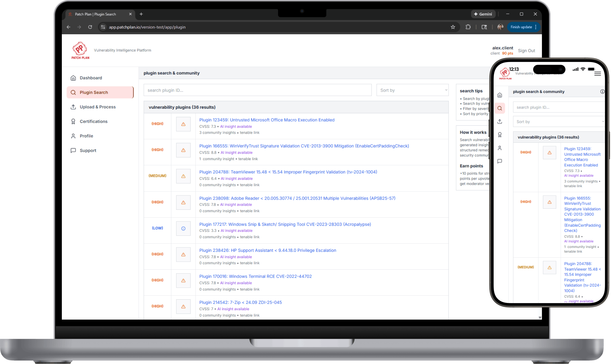Go to Dashboard in the sidebar
Screen dimensions: 611x364
coord(91,78)
